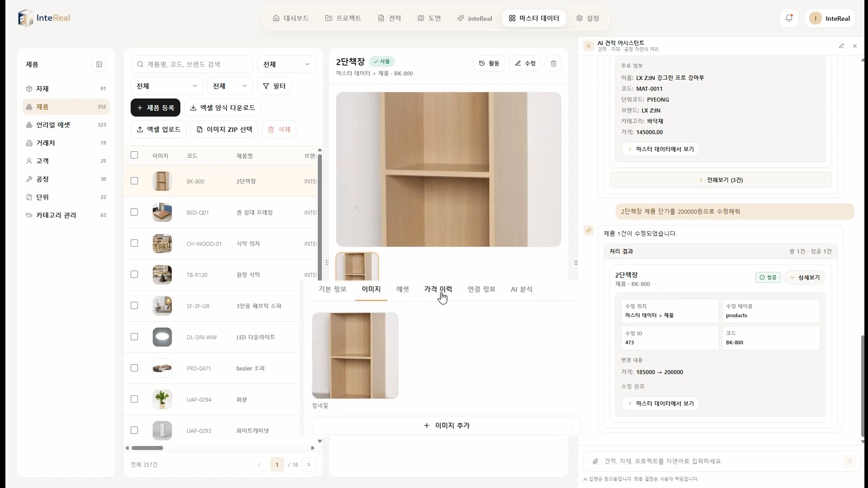This screenshot has height=488, width=868.
Task: Open 공정 in the sidebar
Action: (66, 179)
